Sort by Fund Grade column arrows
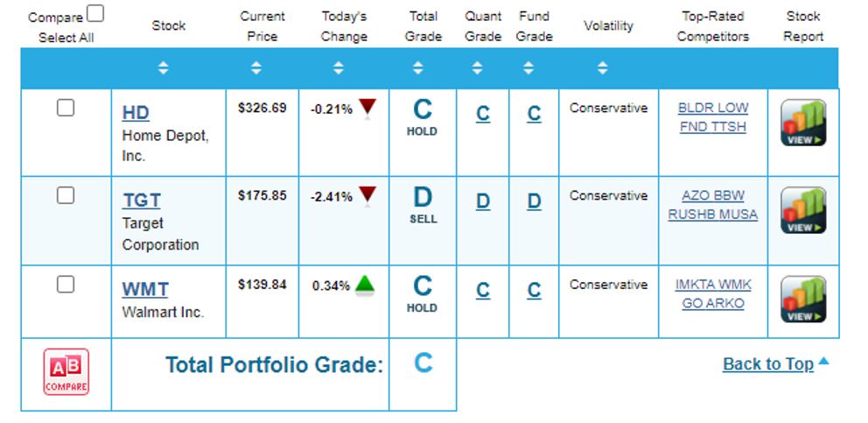This screenshot has height=423, width=868. (x=528, y=68)
